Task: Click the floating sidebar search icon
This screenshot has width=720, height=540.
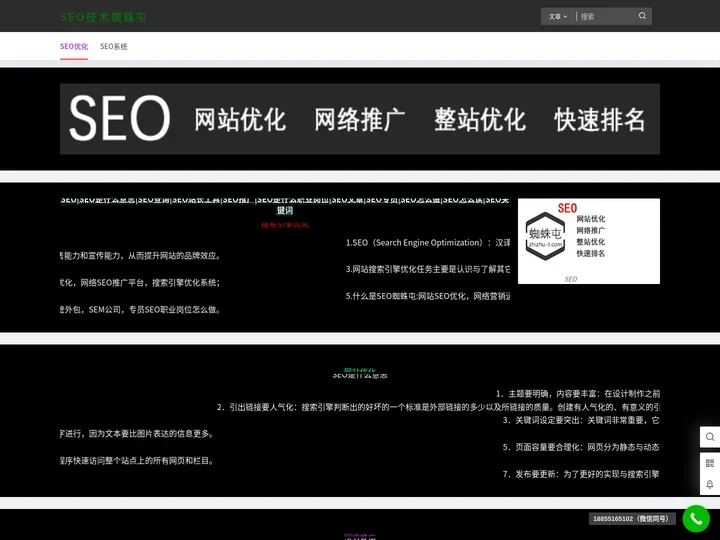Action: [x=710, y=437]
